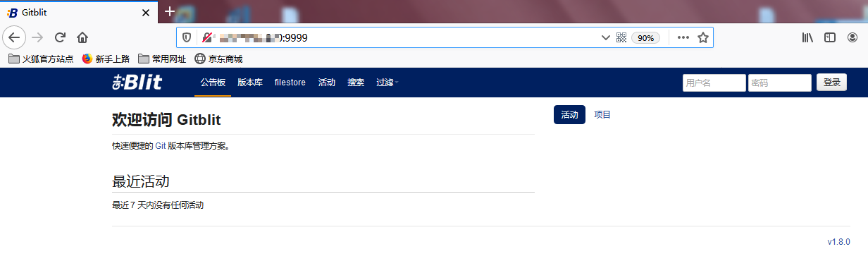Expand the 过滤 dropdown menu

tap(387, 83)
